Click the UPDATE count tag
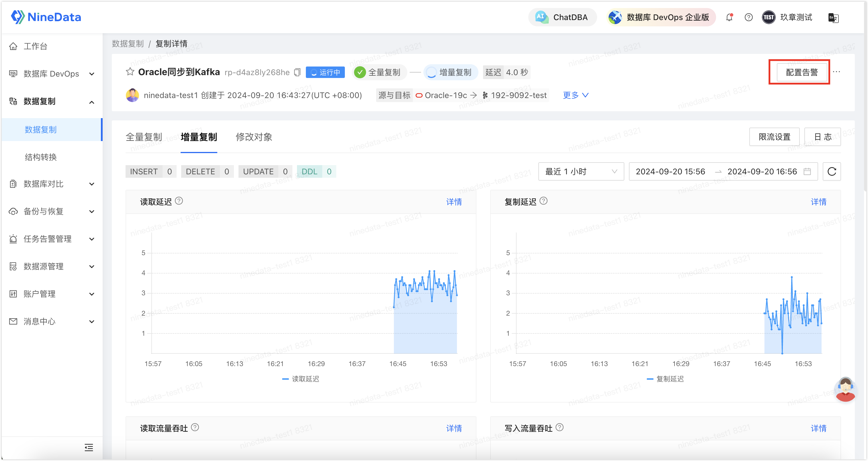 point(265,171)
